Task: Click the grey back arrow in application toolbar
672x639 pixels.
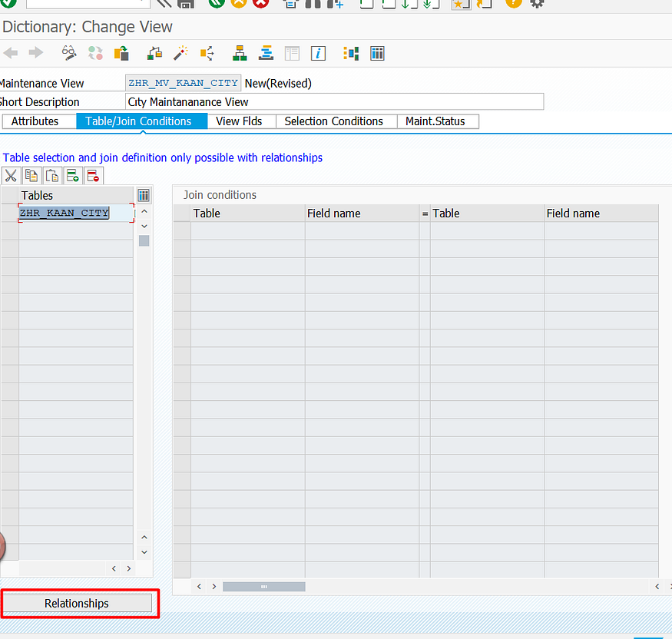Action: (x=10, y=53)
